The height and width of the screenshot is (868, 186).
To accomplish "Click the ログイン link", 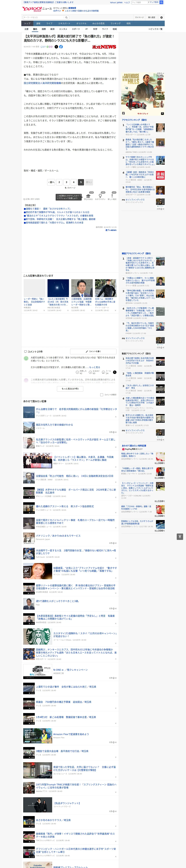I will pos(57,11).
